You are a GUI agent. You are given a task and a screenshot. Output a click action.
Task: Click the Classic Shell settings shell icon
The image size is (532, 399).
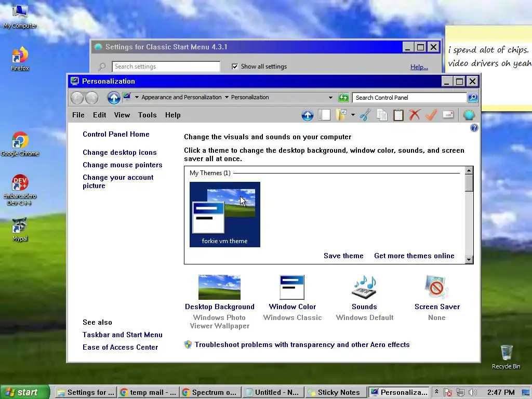(x=469, y=115)
